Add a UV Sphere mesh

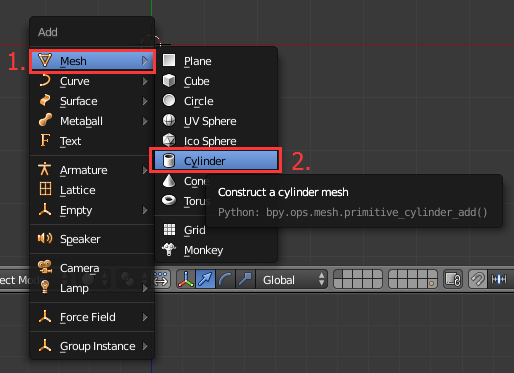coord(216,121)
